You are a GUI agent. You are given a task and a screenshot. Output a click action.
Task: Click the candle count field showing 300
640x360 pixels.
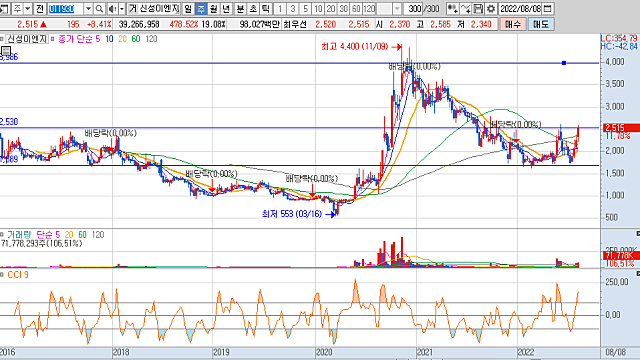click(414, 9)
